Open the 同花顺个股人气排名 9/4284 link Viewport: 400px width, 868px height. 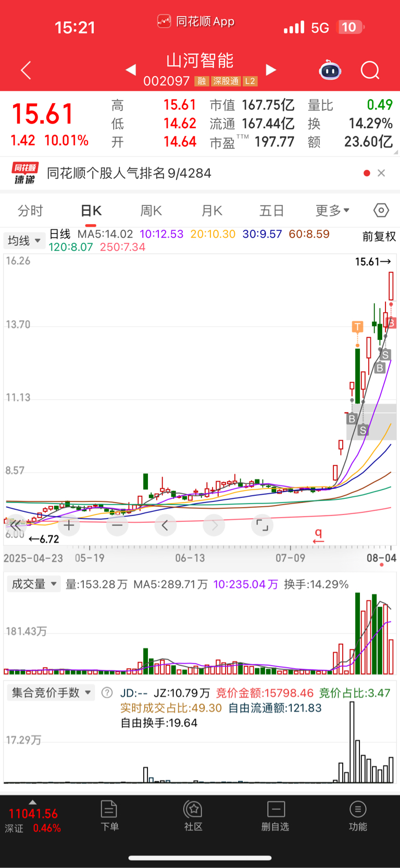(x=129, y=173)
